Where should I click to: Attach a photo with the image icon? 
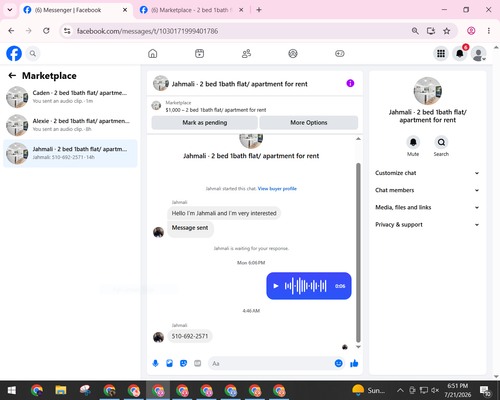[x=169, y=363]
